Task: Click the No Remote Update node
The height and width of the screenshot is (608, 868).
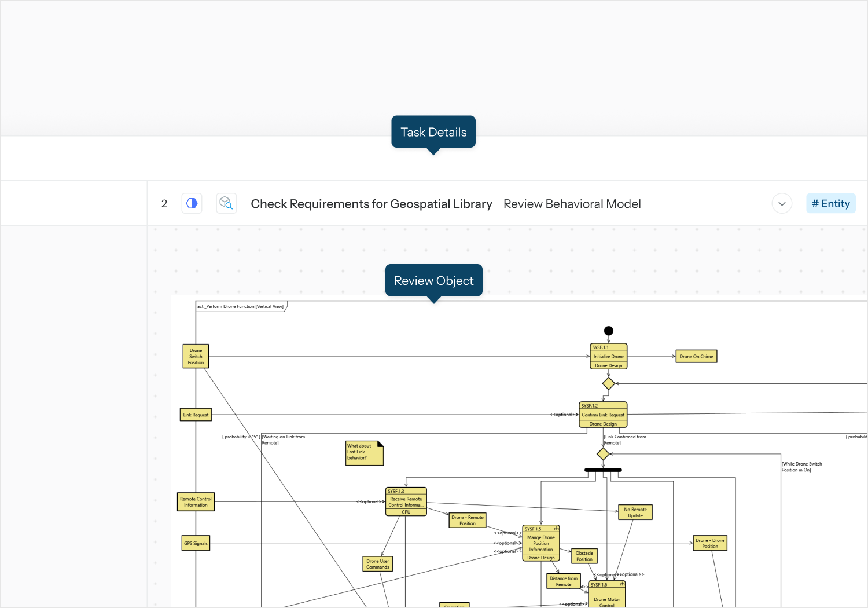Action: tap(635, 512)
